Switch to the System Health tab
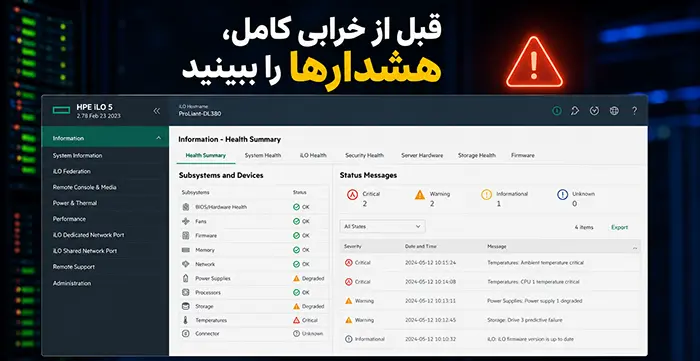This screenshot has width=700, height=361. point(263,155)
